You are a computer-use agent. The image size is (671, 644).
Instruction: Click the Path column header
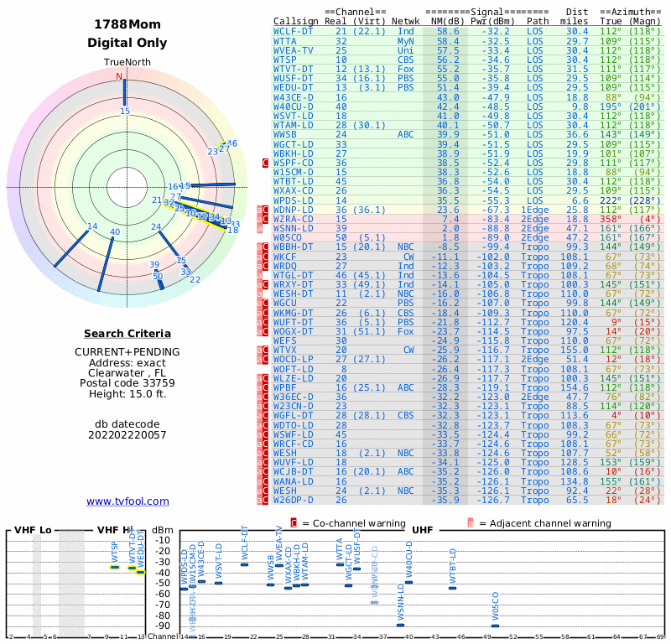tap(538, 22)
